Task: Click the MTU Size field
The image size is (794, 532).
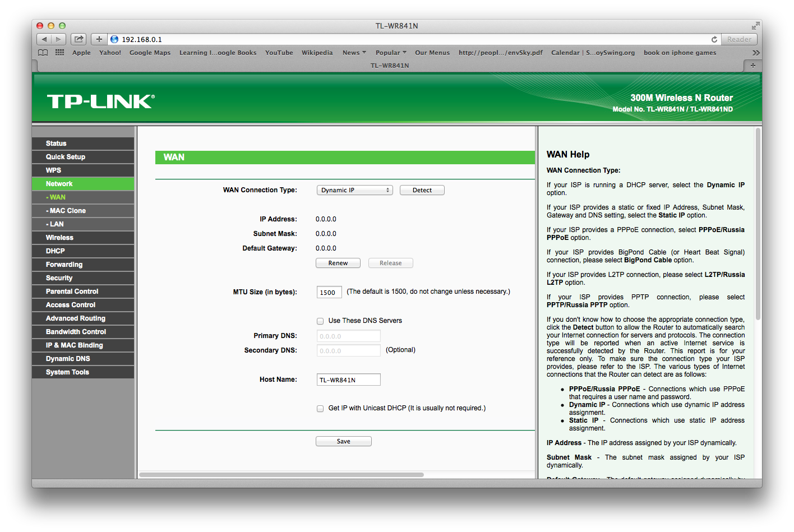Action: (x=329, y=292)
